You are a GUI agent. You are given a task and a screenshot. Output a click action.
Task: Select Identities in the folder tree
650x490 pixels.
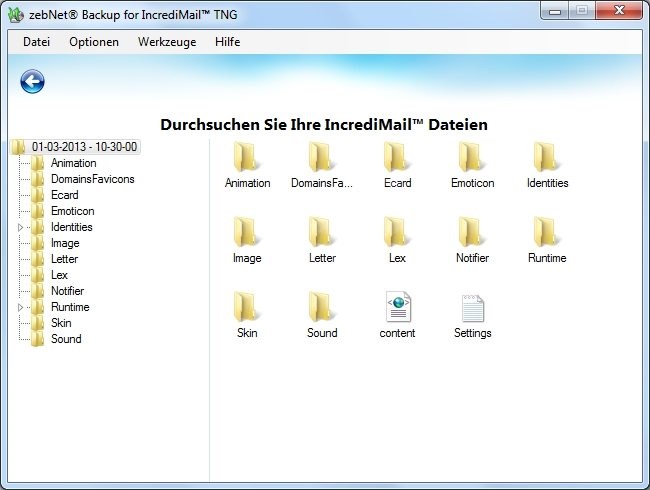(72, 227)
